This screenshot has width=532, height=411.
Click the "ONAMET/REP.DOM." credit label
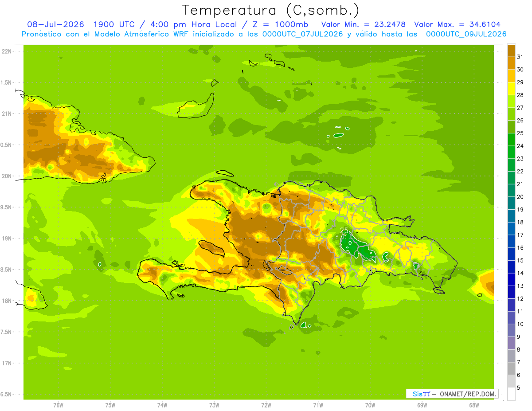pos(468,394)
